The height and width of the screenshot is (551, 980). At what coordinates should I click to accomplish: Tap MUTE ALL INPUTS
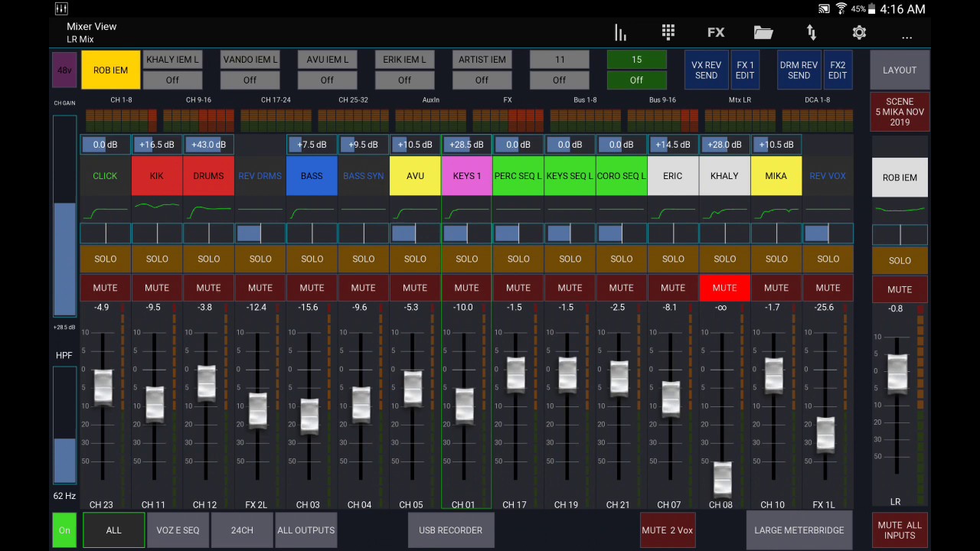click(x=900, y=530)
